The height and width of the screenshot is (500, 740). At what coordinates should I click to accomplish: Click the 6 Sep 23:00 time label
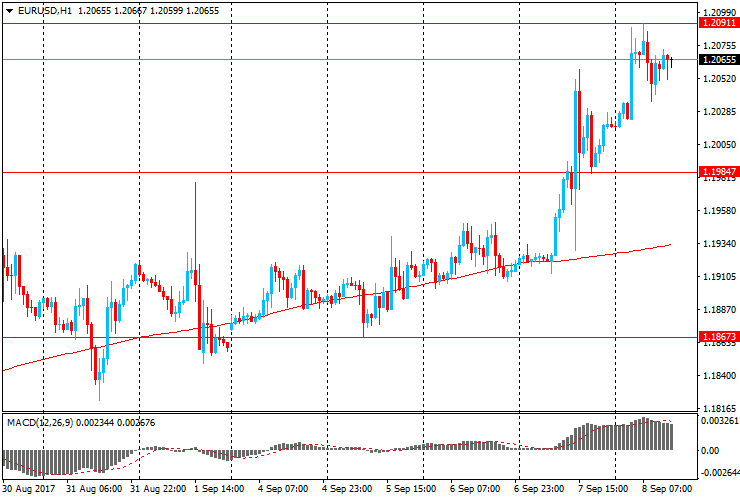pyautogui.click(x=538, y=489)
